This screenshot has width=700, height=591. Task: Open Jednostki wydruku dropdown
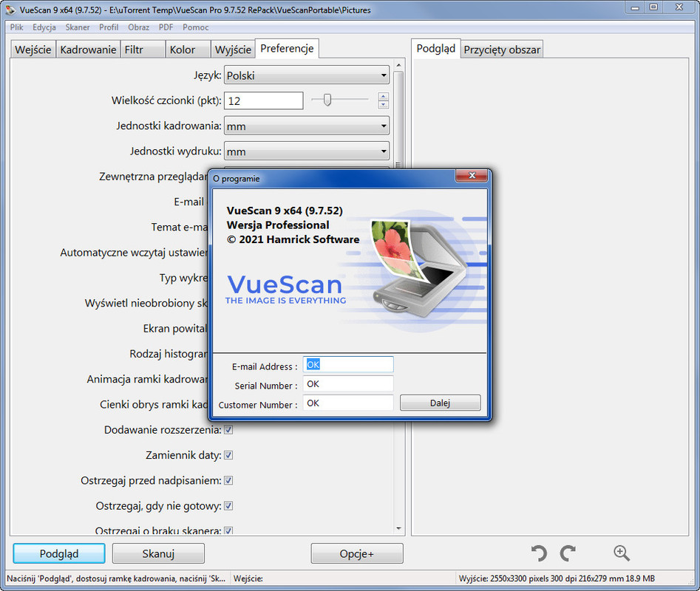coord(307,151)
